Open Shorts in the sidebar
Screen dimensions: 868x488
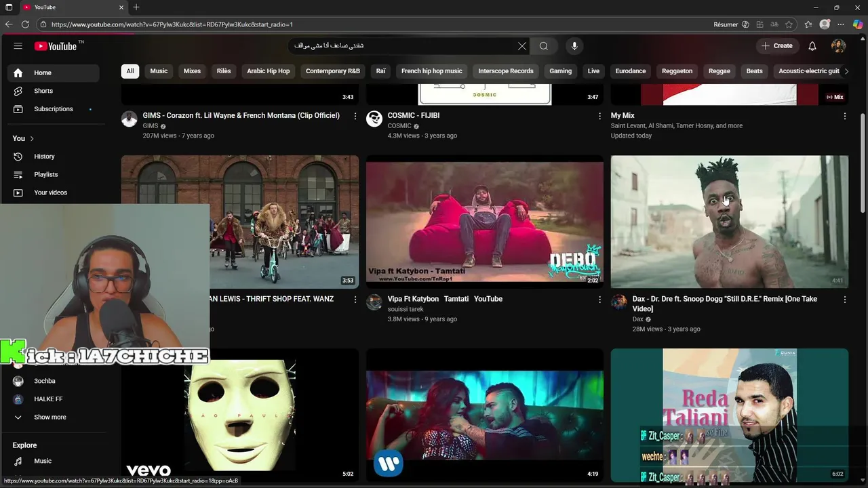53,91
